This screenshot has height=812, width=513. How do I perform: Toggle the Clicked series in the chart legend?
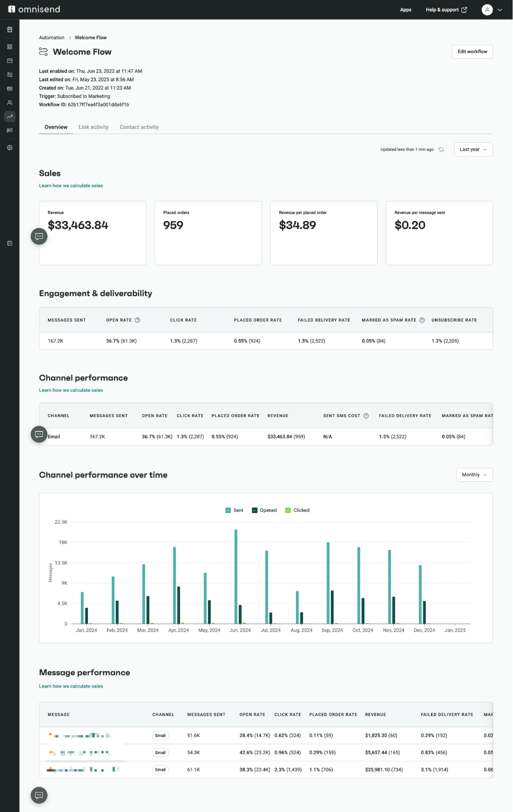[297, 510]
